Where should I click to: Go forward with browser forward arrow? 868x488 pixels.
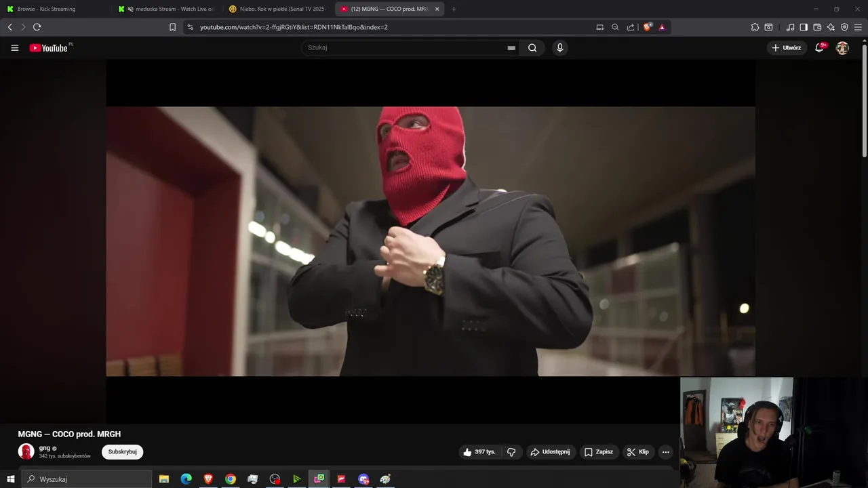coord(23,27)
